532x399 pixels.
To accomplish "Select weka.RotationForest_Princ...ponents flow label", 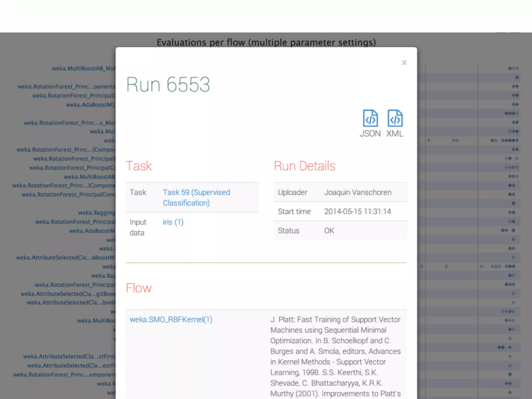I will coord(66,87).
